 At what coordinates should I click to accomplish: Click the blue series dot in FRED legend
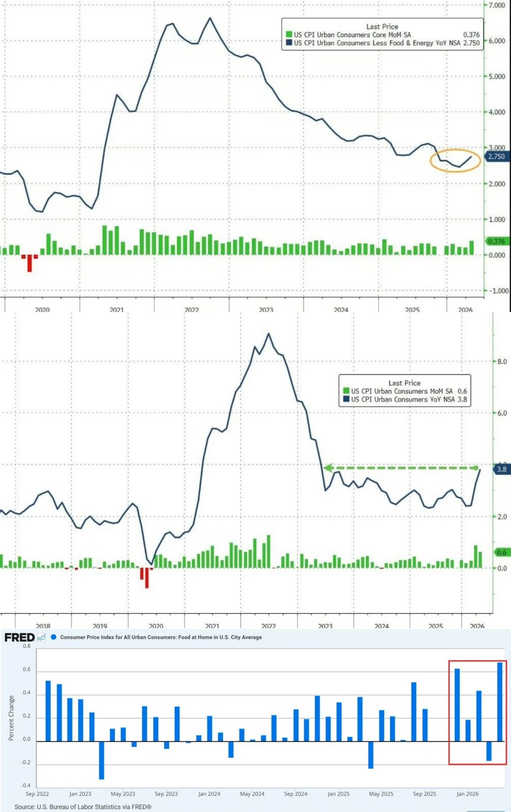point(53,637)
